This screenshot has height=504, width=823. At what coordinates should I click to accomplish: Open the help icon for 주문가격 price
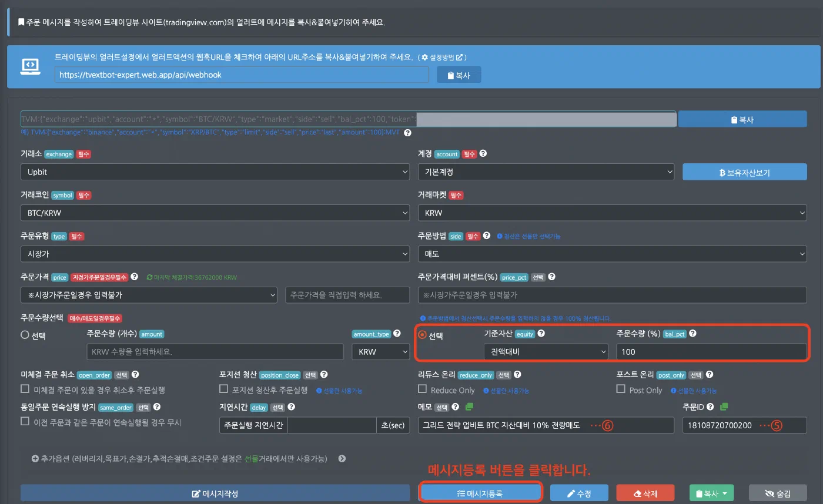[134, 277]
